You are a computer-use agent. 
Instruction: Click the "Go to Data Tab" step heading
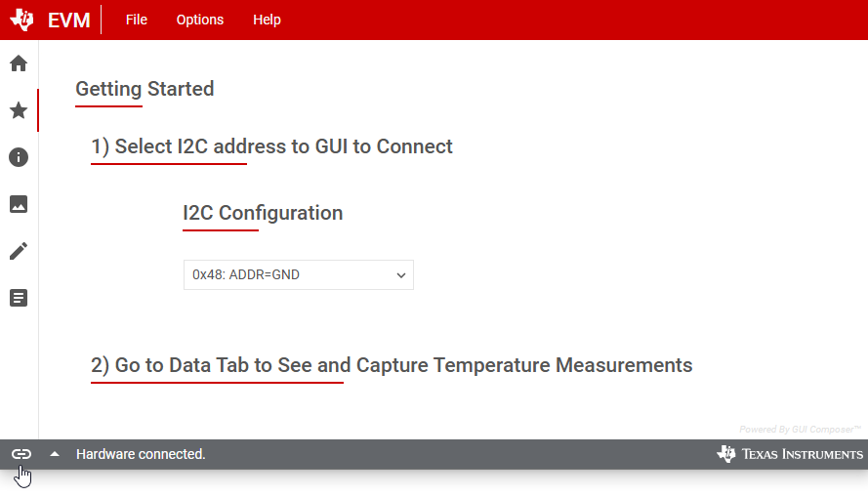[392, 365]
